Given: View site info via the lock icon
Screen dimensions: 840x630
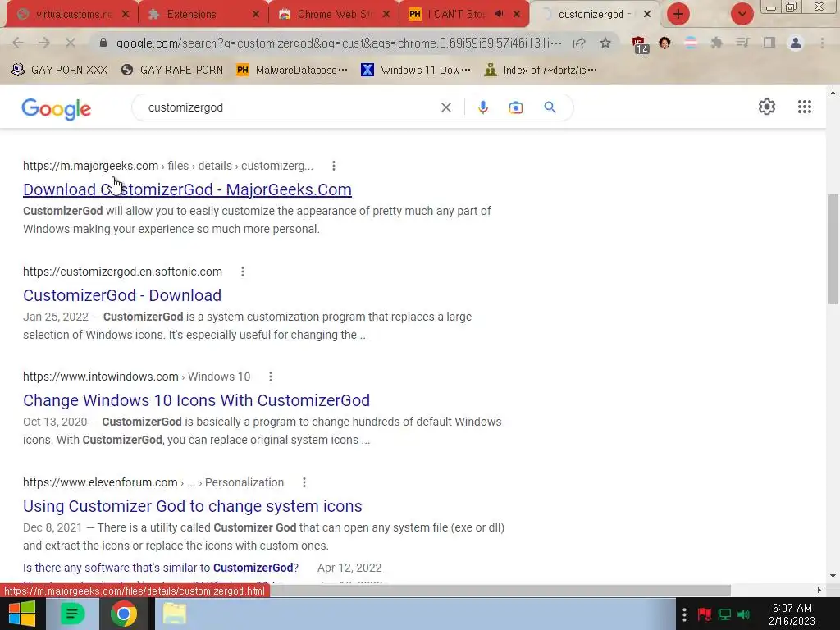Looking at the screenshot, I should pyautogui.click(x=103, y=43).
